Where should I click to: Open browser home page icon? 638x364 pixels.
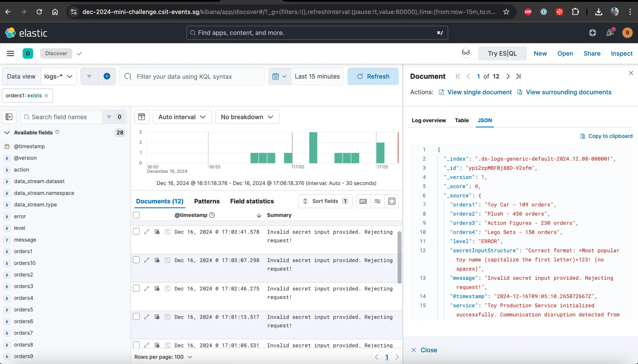pos(55,12)
